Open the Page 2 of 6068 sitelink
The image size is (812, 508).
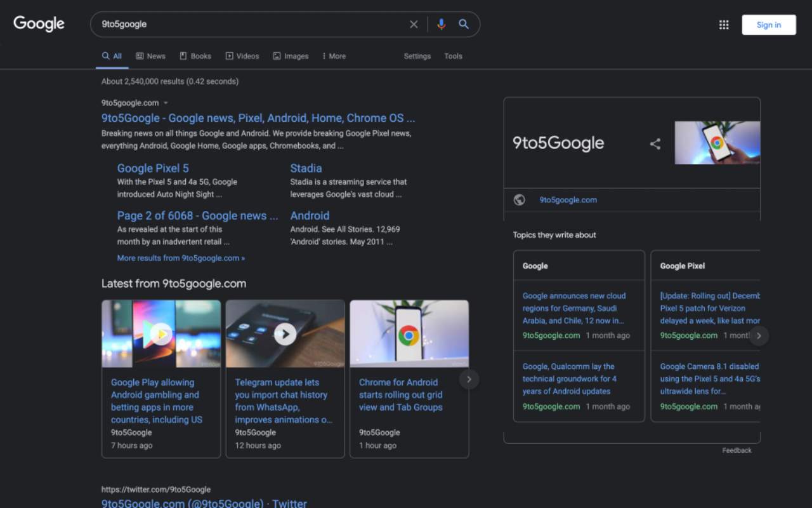(x=197, y=216)
